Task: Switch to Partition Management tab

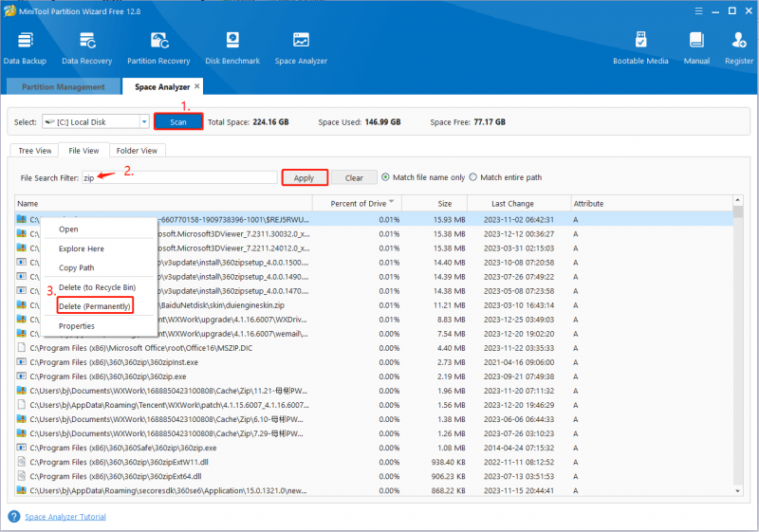Action: (64, 86)
